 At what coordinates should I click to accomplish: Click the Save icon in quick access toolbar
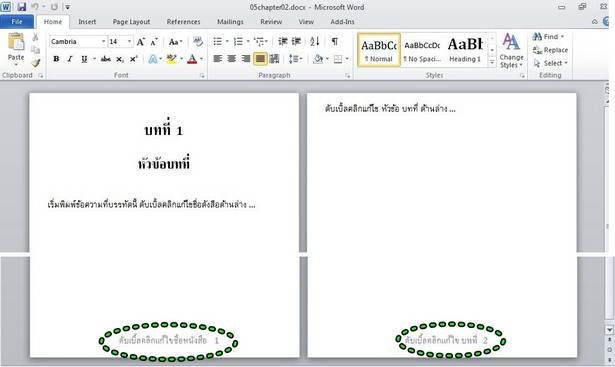(x=21, y=7)
